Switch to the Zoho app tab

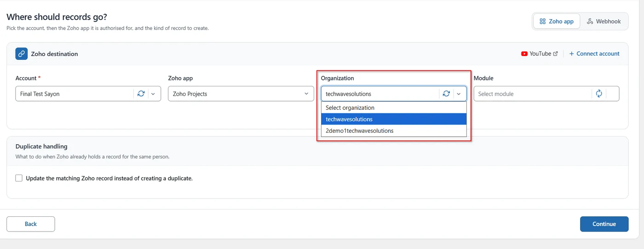(x=557, y=21)
